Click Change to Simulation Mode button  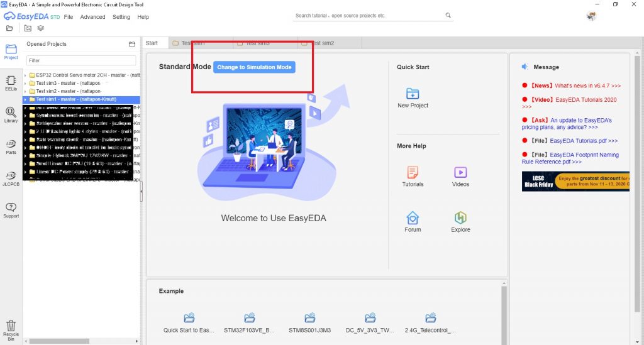[x=254, y=67]
